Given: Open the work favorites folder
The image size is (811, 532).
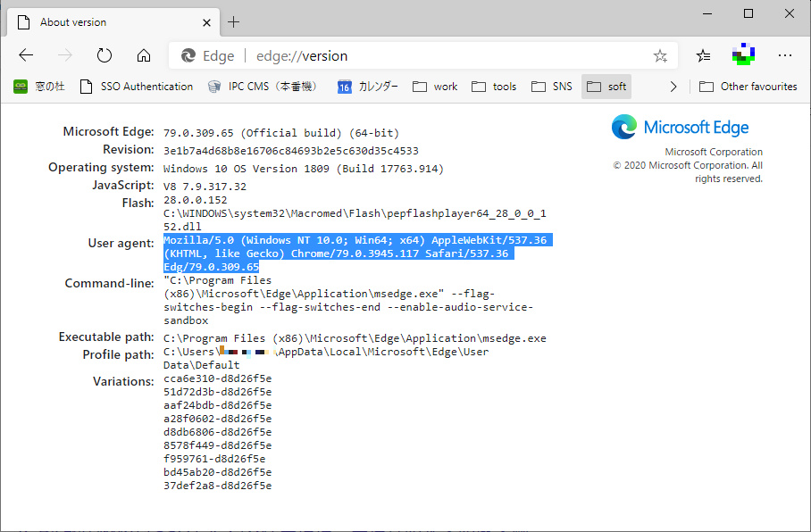Looking at the screenshot, I should point(435,86).
